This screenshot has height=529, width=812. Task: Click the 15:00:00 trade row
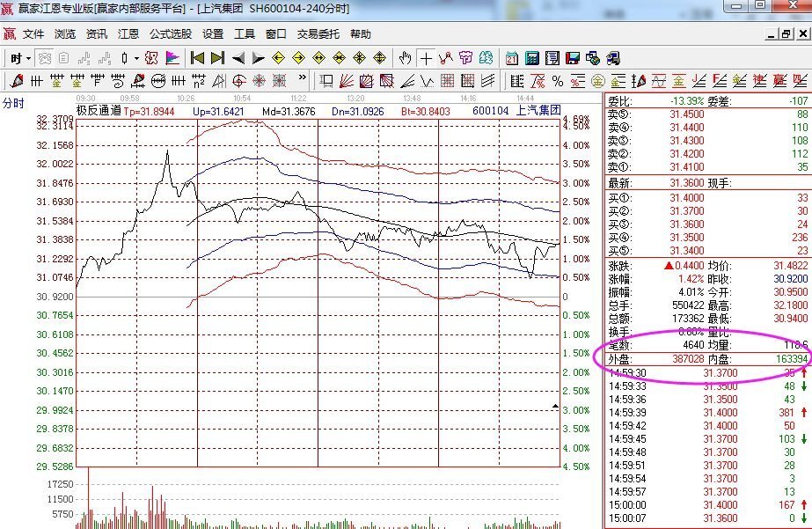tap(707, 504)
